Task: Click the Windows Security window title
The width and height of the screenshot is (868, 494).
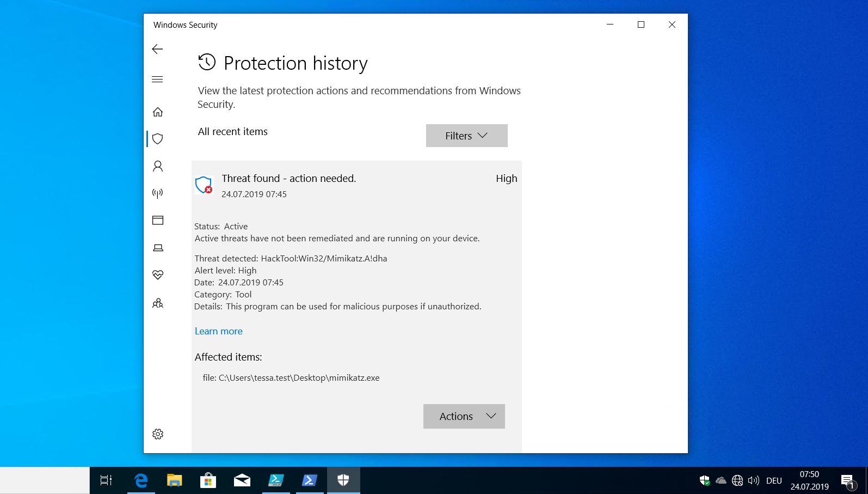Action: (x=186, y=25)
